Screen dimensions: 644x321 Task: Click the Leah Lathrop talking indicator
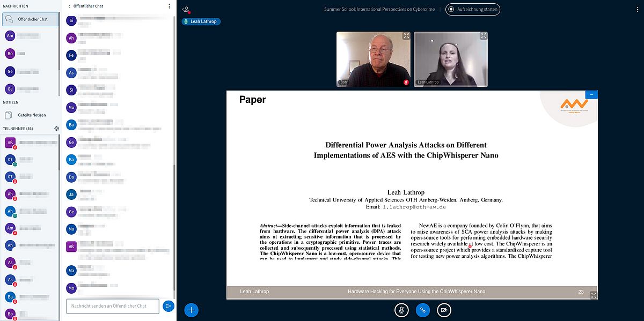coord(201,21)
